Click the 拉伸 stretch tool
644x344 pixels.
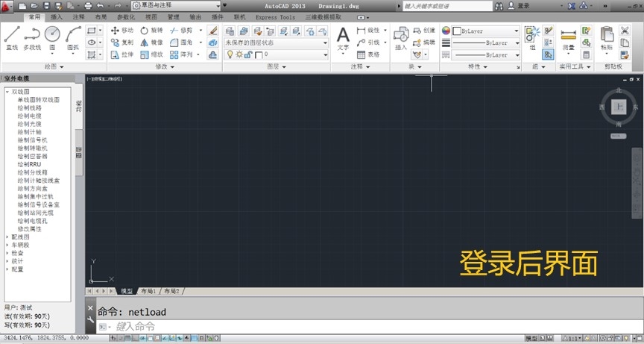tap(122, 54)
